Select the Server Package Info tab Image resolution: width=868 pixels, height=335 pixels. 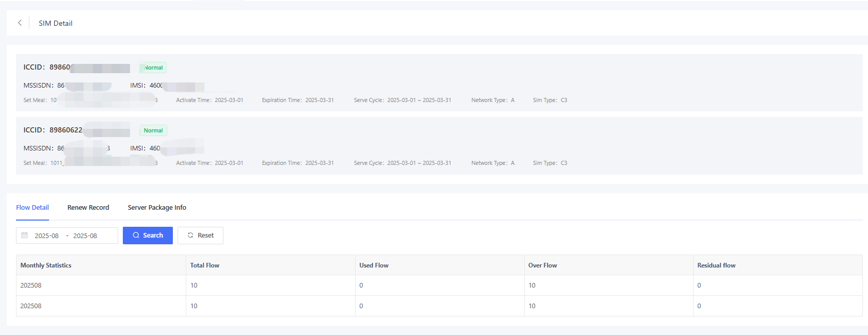[x=157, y=208]
